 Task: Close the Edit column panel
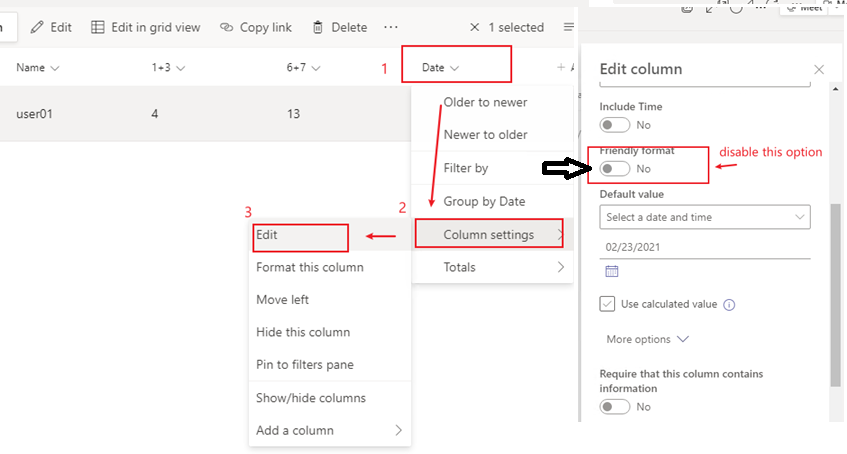tap(819, 69)
